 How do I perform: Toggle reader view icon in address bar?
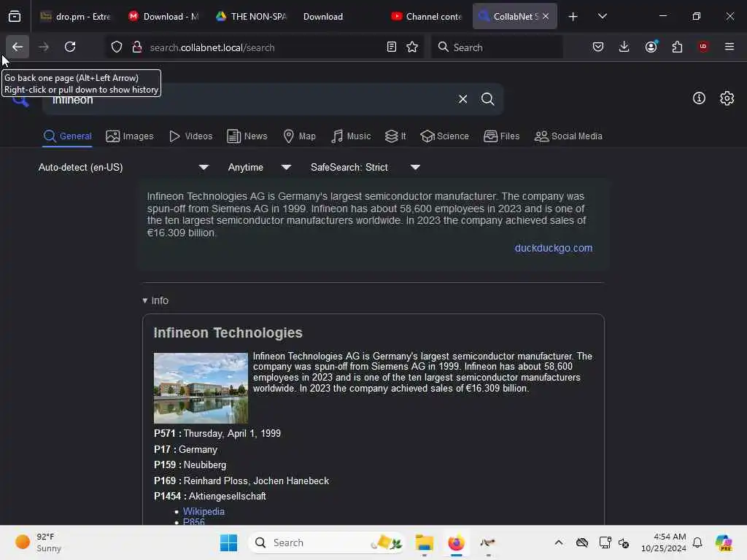click(392, 47)
